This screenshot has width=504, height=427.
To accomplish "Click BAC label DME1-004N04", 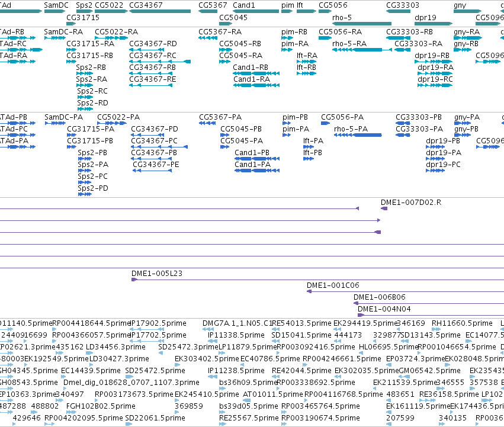I will 384,309.
